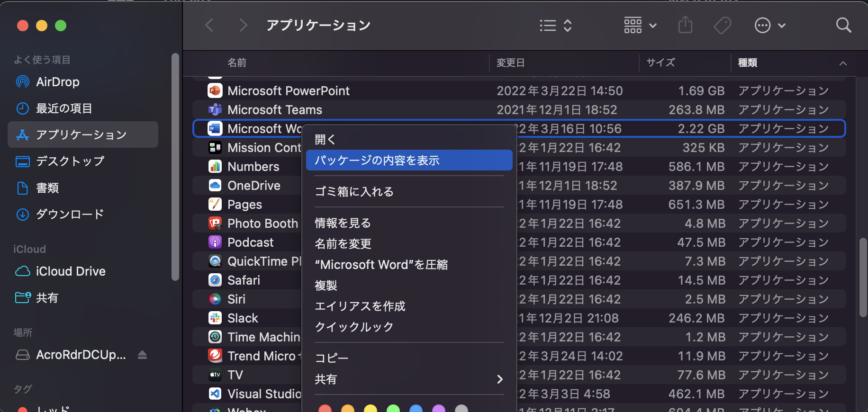Choose クイックルック from the context menu

click(409, 327)
